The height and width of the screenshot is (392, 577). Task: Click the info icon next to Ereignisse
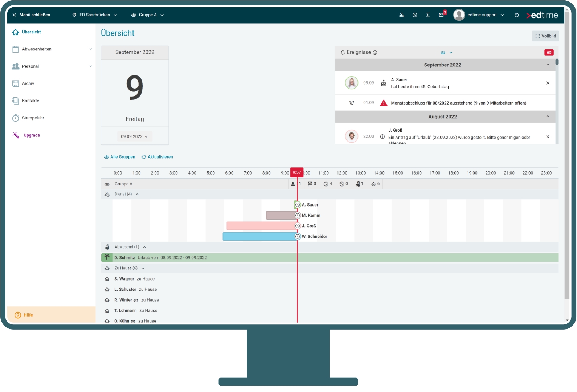375,53
